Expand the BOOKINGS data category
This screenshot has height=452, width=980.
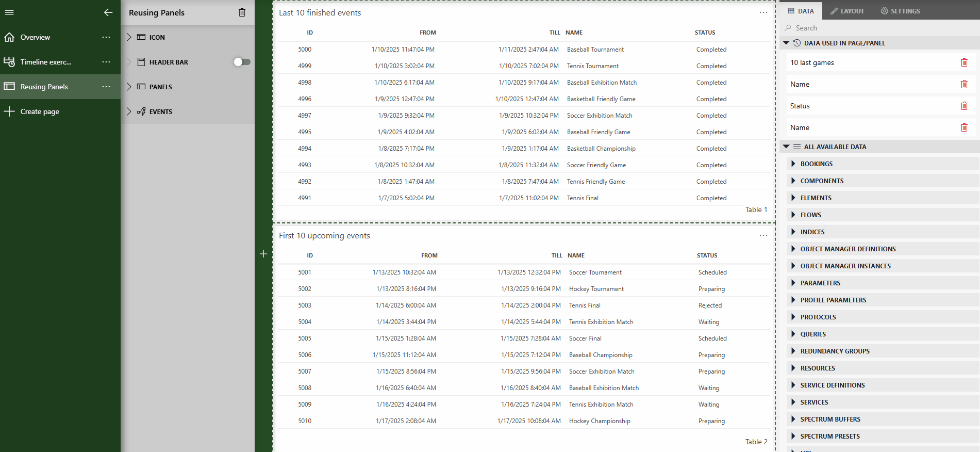click(793, 164)
